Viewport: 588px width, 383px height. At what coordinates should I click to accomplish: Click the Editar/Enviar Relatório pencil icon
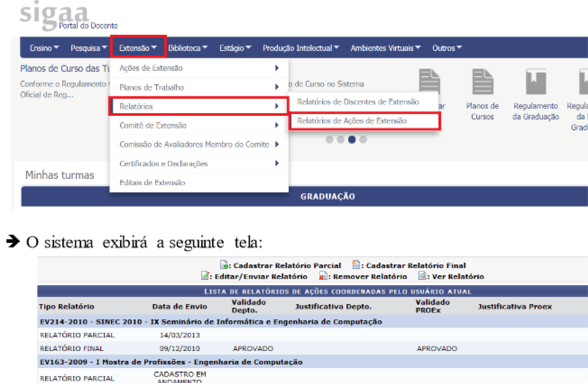click(x=205, y=276)
